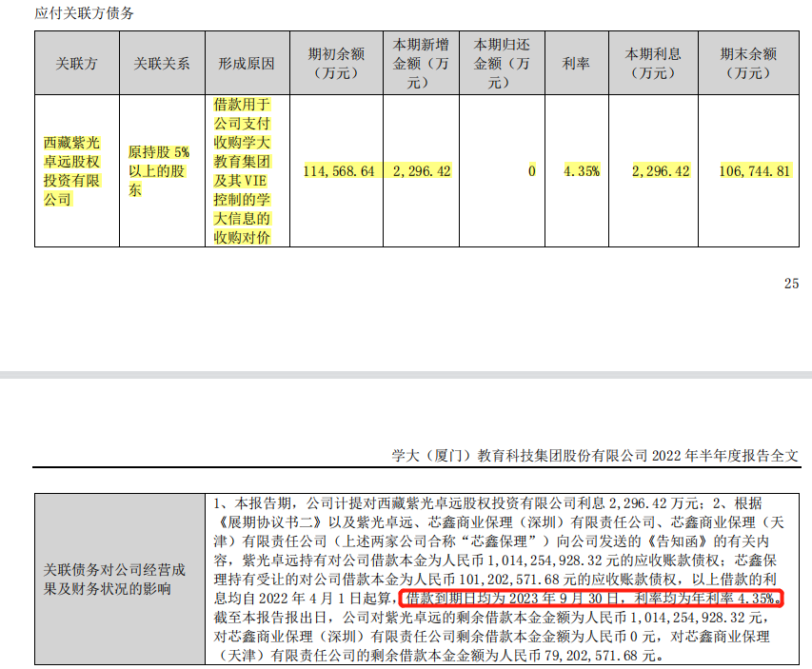Select the red-boxed loan maturity date sentence

point(591,600)
